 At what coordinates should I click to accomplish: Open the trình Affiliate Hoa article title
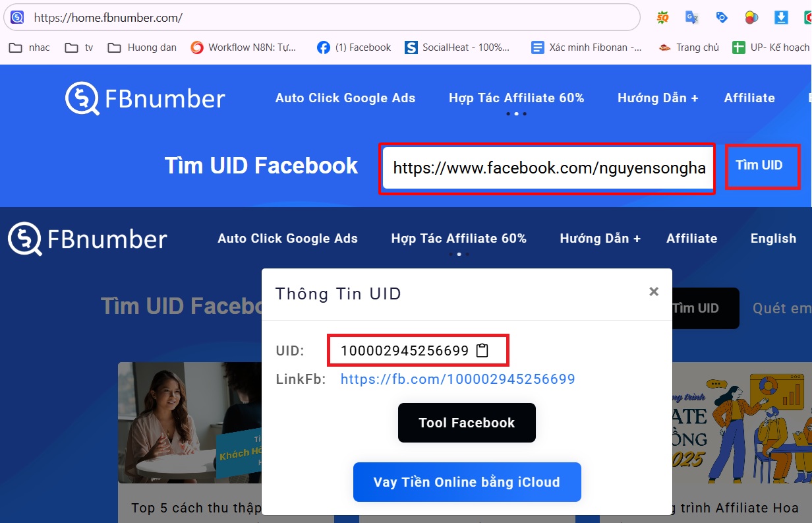[736, 508]
